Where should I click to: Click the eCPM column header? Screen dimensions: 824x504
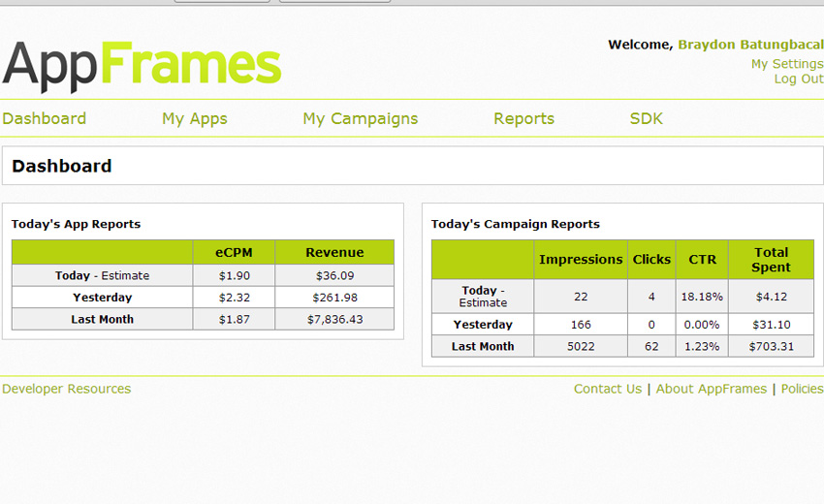234,252
